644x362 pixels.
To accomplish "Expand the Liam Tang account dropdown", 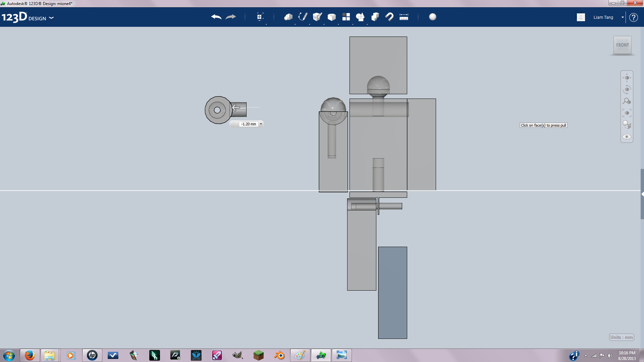I will click(623, 17).
